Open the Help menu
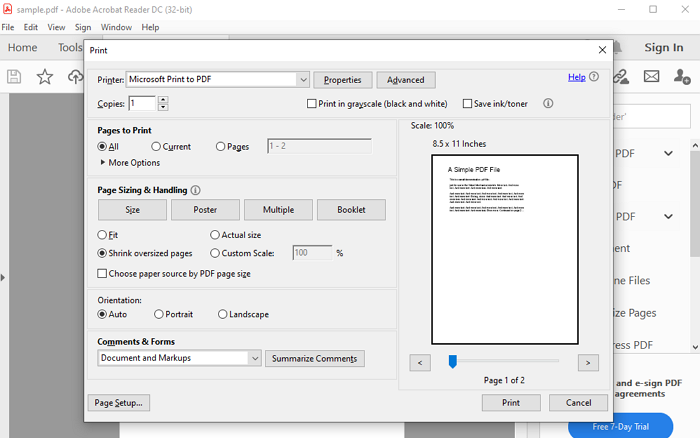This screenshot has width=700, height=438. pos(150,27)
